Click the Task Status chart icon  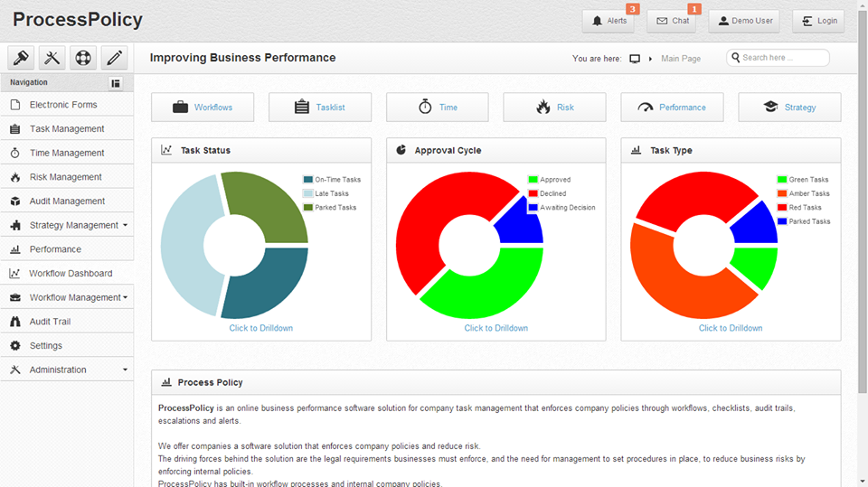166,150
